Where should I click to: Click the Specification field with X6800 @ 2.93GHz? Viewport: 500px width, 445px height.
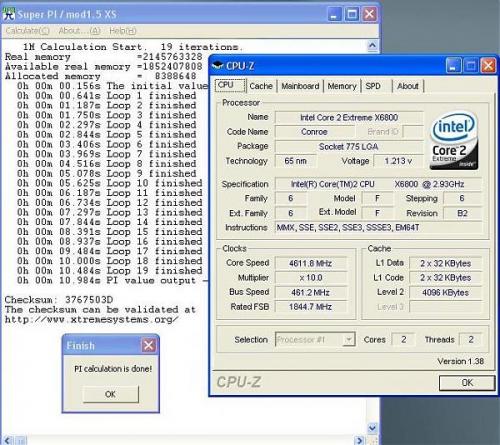point(378,184)
